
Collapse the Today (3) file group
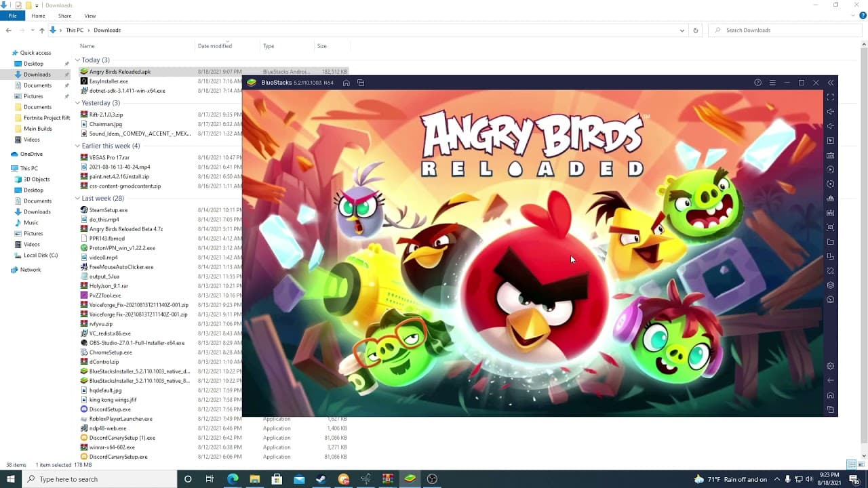coord(77,60)
